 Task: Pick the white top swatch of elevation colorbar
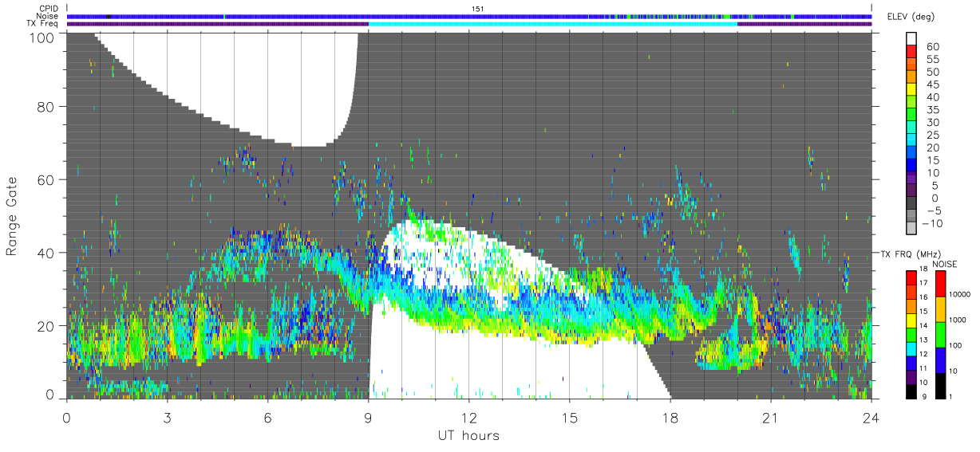911,39
